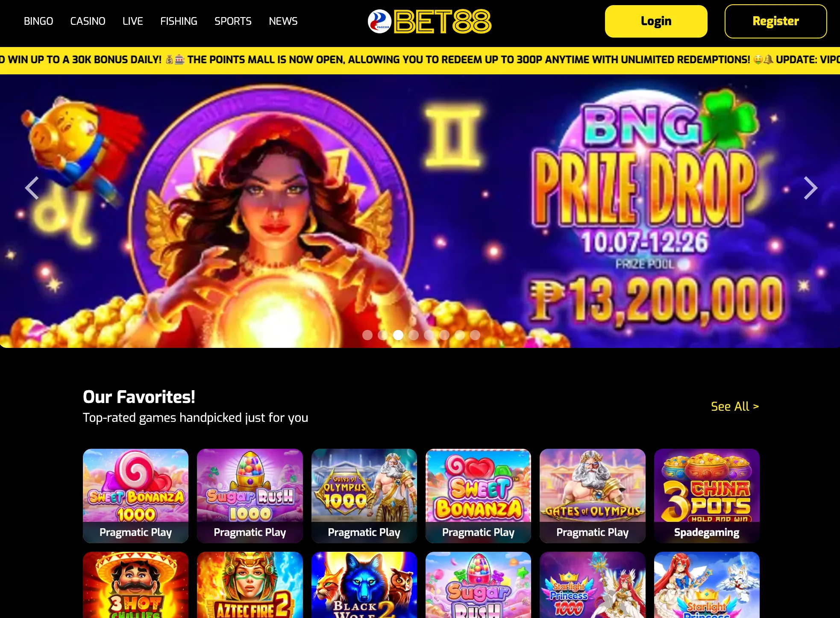Launch Sugar Rush 1000 game tile
This screenshot has width=840, height=618.
click(x=250, y=496)
